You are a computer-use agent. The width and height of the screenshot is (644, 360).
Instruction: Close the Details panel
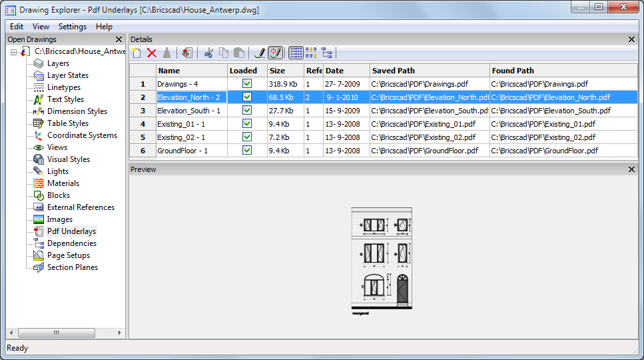pos(631,39)
